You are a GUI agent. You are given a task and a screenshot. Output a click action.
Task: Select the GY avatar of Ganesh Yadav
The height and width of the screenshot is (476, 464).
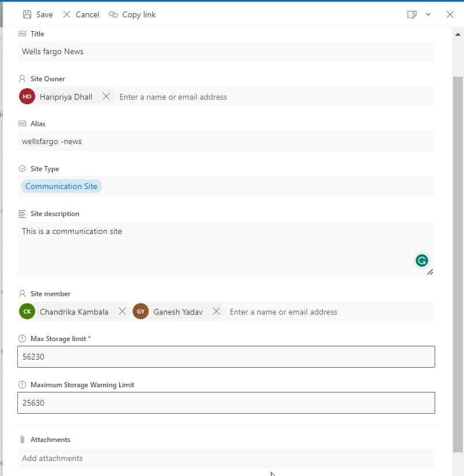(141, 311)
